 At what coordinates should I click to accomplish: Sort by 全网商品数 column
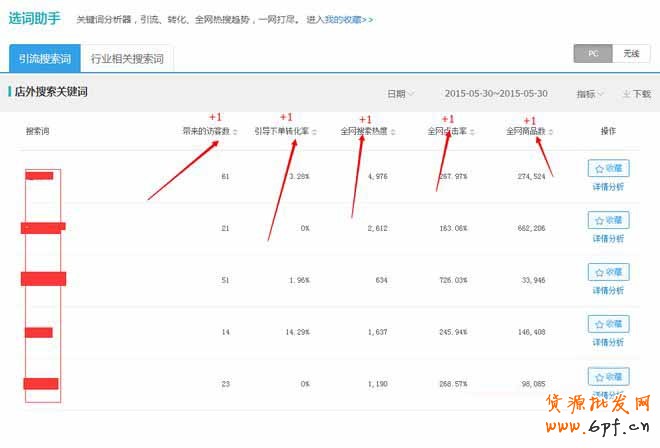click(x=529, y=131)
